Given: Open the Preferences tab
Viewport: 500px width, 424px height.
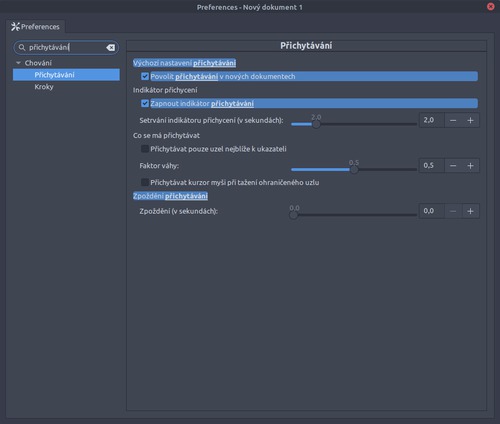Looking at the screenshot, I should [x=35, y=27].
